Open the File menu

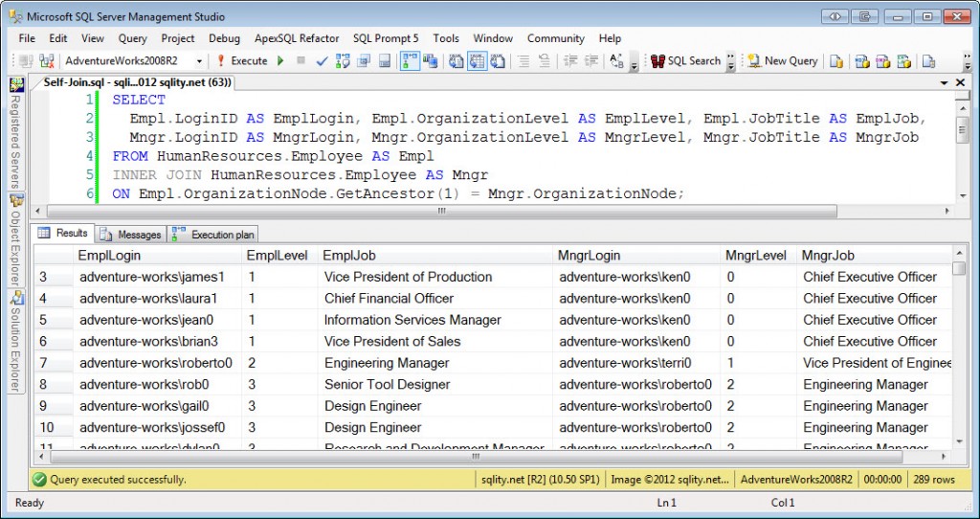(27, 38)
